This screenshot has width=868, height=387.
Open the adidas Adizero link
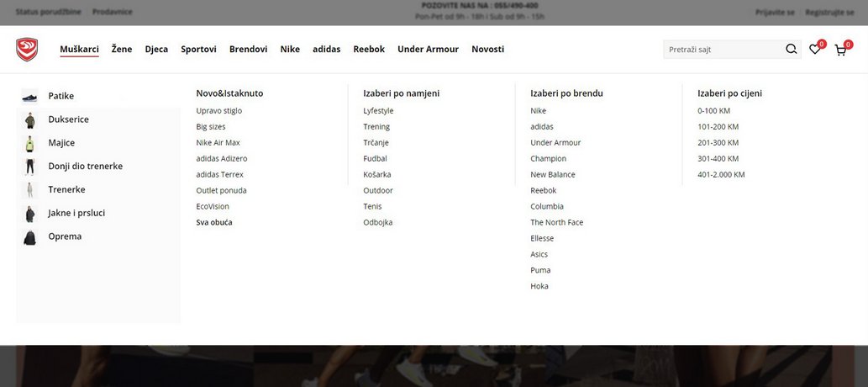click(x=222, y=158)
